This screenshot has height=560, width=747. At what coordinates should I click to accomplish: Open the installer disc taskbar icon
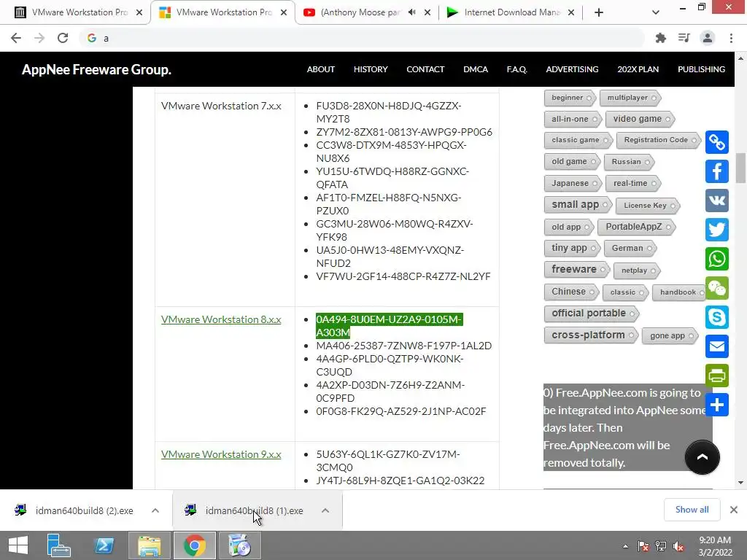[239, 545]
